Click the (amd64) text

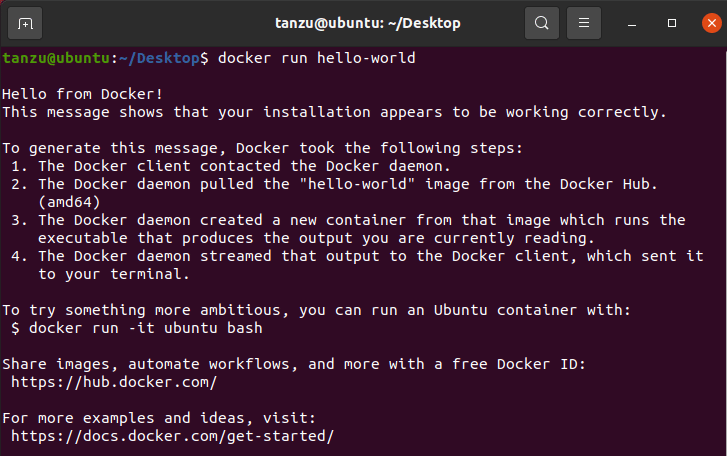(69, 203)
